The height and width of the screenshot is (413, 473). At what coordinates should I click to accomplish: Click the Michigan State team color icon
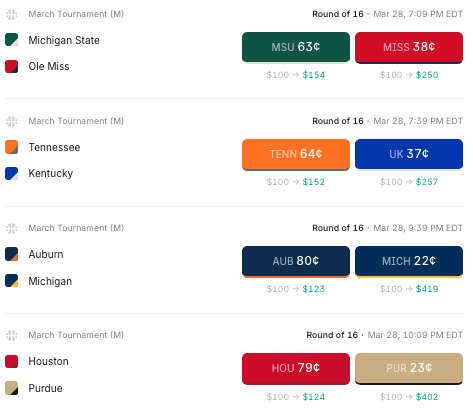[12, 40]
